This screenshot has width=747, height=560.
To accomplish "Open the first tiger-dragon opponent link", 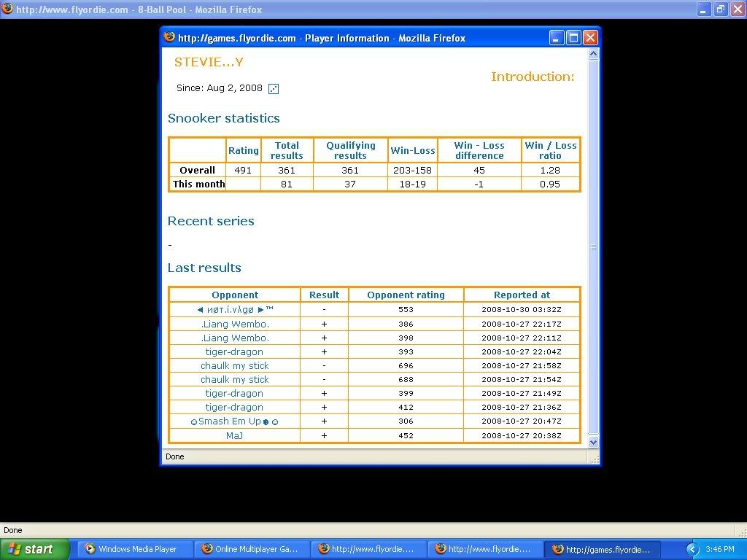I will (x=234, y=352).
